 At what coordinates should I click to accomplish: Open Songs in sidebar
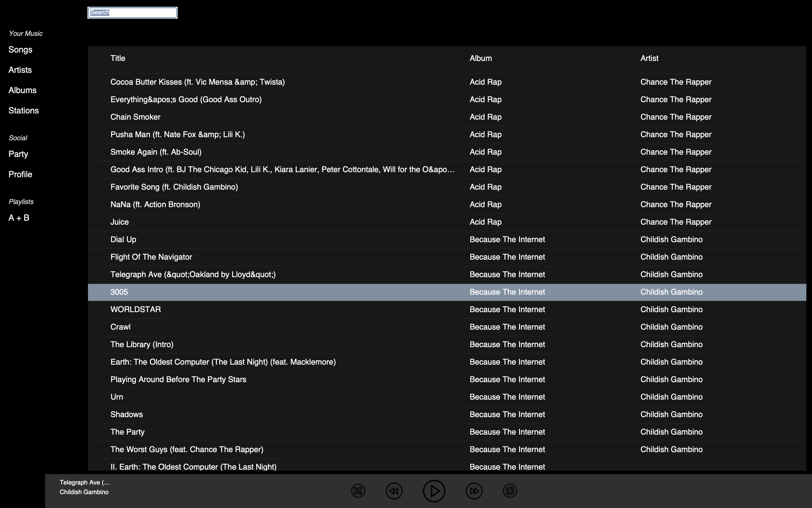[x=21, y=50]
